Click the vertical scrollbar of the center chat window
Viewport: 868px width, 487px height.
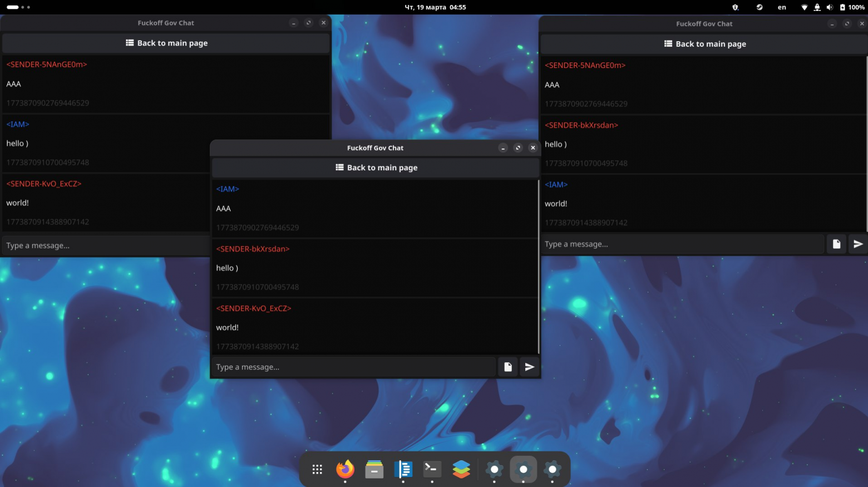point(539,266)
